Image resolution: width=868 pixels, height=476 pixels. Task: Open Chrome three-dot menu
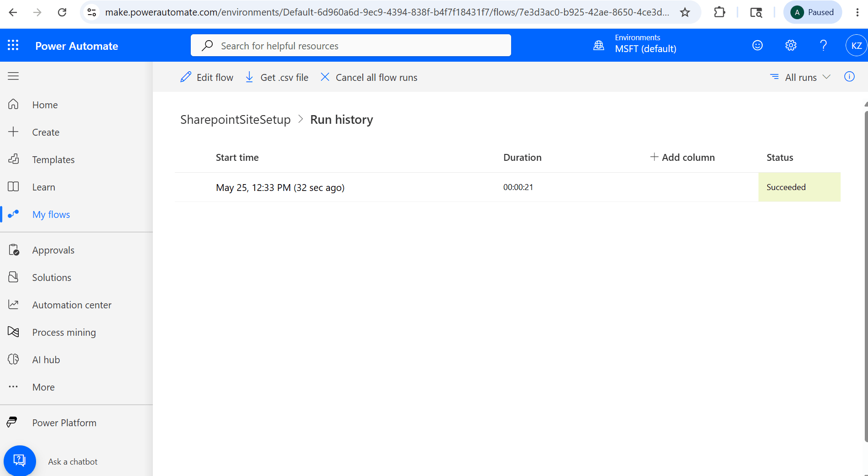[857, 12]
